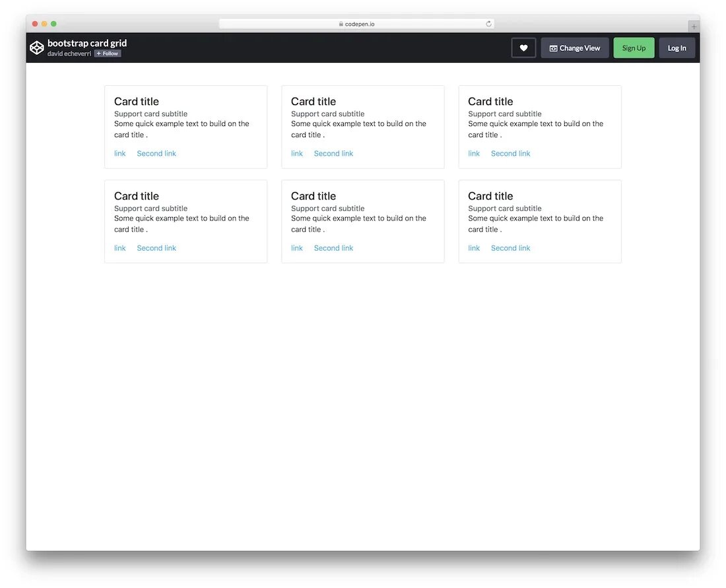Click "Some quick example text" paragraph in top-right card
The image size is (726, 588).
[x=535, y=129]
